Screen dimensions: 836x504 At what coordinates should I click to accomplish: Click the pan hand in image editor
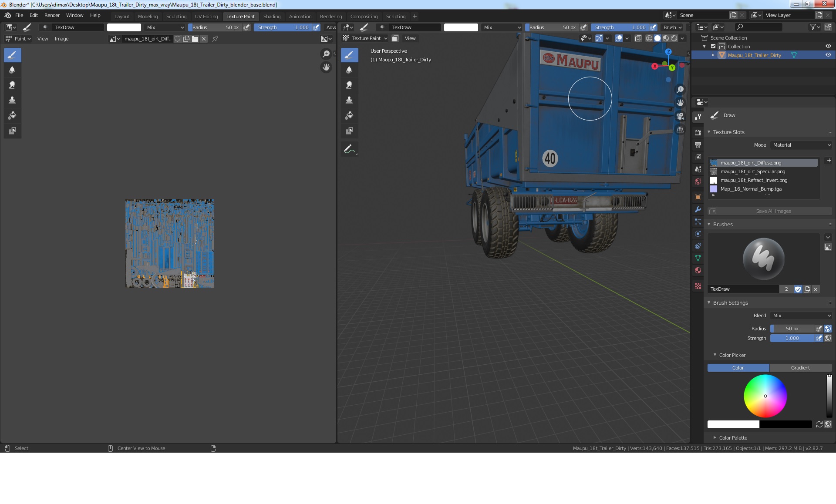326,67
